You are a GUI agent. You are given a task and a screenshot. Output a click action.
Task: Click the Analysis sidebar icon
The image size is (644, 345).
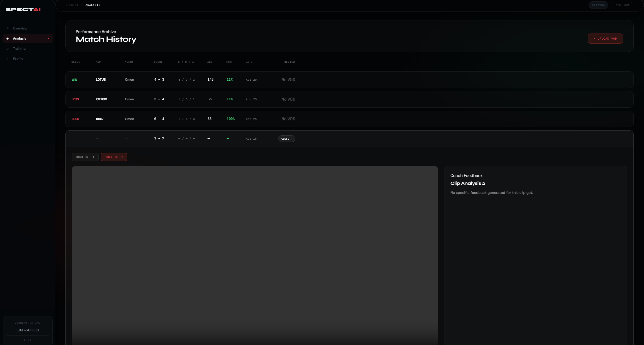8,39
